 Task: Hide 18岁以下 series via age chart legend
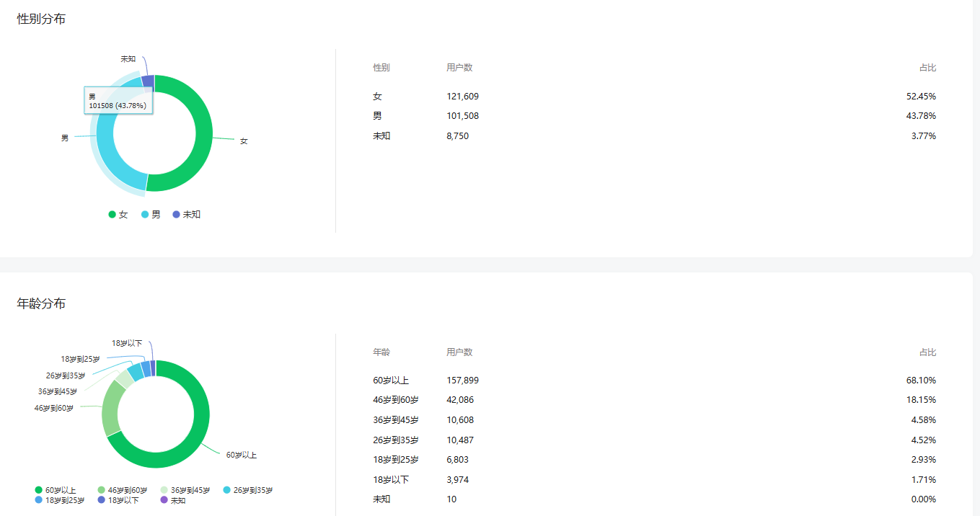pos(118,500)
